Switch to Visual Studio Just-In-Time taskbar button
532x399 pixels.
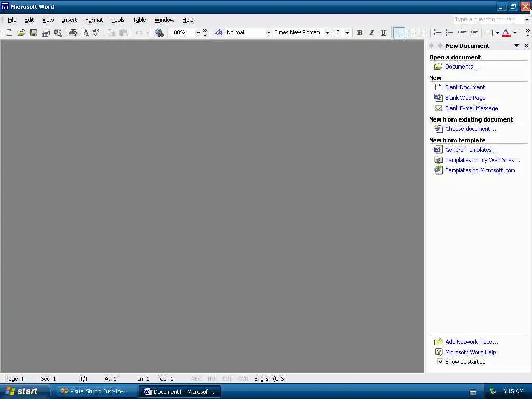[95, 392]
